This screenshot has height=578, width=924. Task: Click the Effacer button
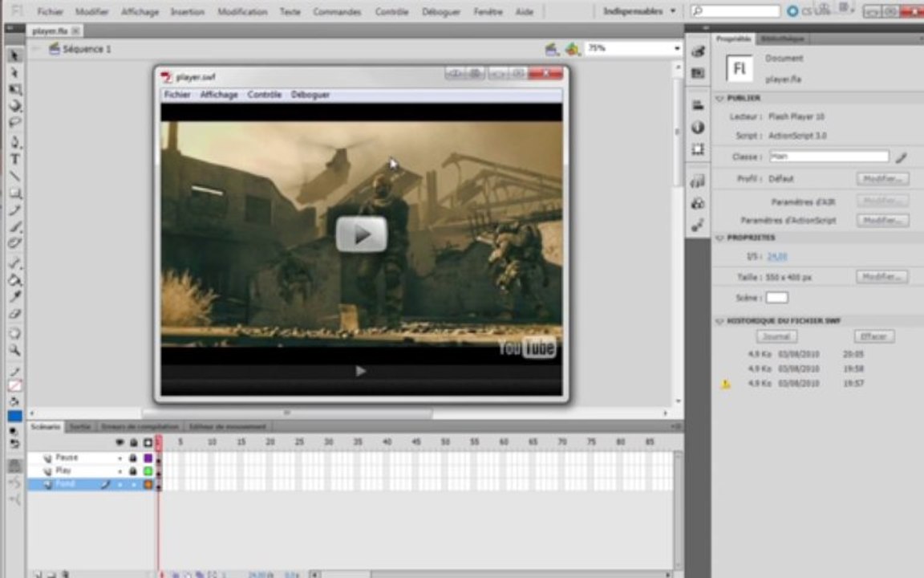(x=874, y=337)
